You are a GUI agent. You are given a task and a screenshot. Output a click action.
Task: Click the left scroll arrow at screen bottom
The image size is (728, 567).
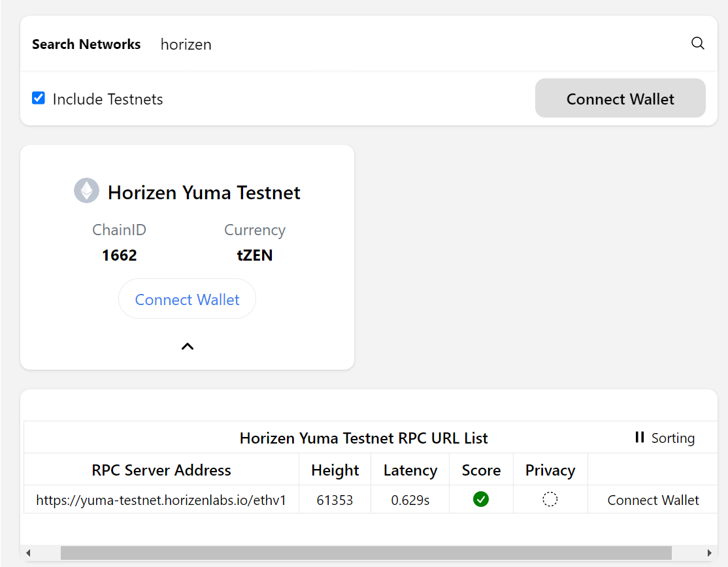27,553
